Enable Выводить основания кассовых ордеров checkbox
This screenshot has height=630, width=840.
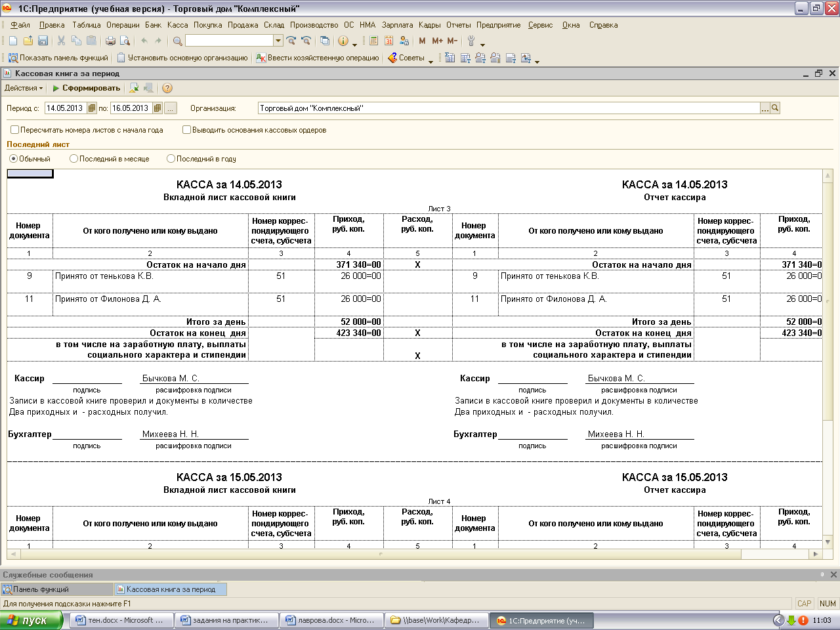pos(186,130)
